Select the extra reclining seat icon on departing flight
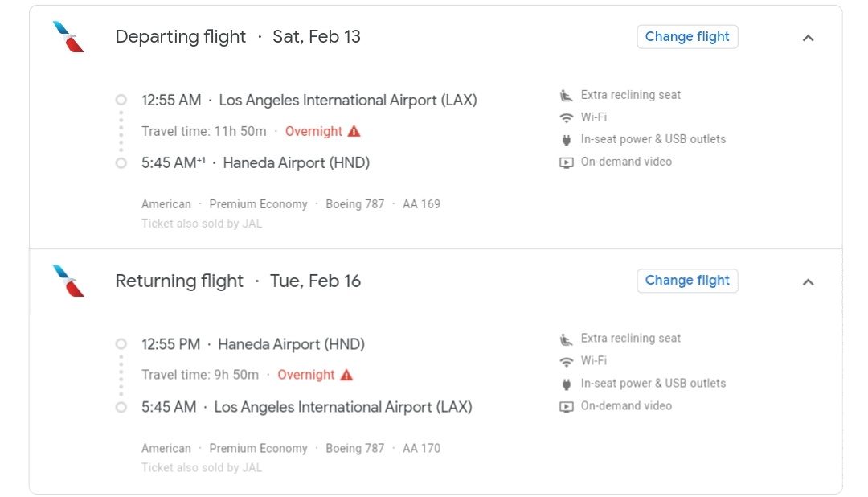The width and height of the screenshot is (868, 497). pos(566,94)
